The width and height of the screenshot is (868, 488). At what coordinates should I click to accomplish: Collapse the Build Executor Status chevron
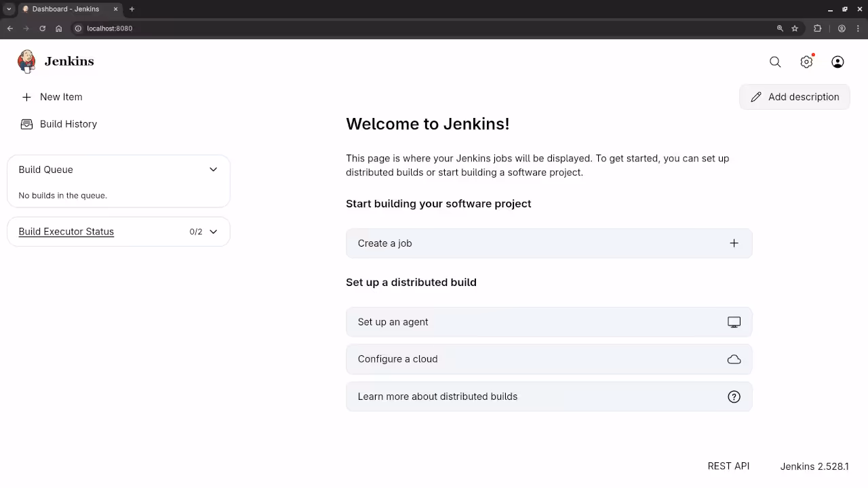(x=213, y=232)
